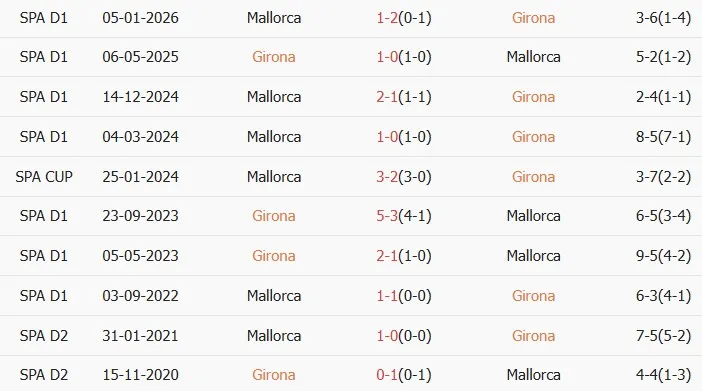This screenshot has height=391, width=702.
Task: Click corner stats 9-5(4-2) cell
Action: coord(663,256)
